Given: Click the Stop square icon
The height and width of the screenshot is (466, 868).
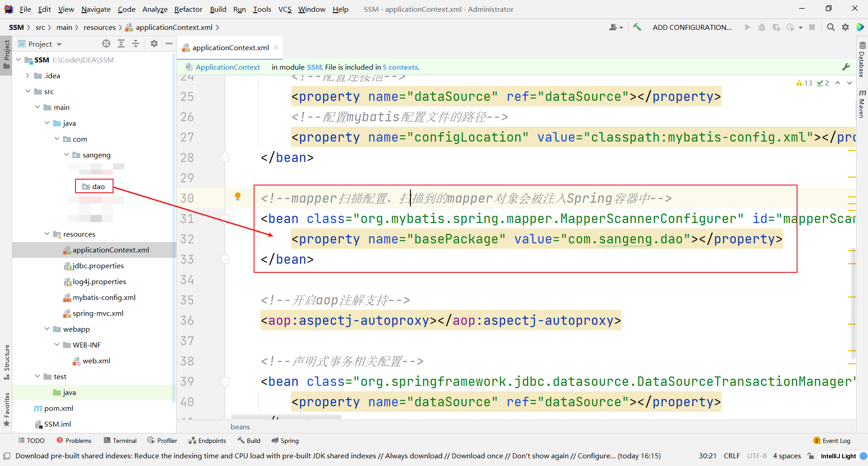Looking at the screenshot, I should click(x=812, y=27).
